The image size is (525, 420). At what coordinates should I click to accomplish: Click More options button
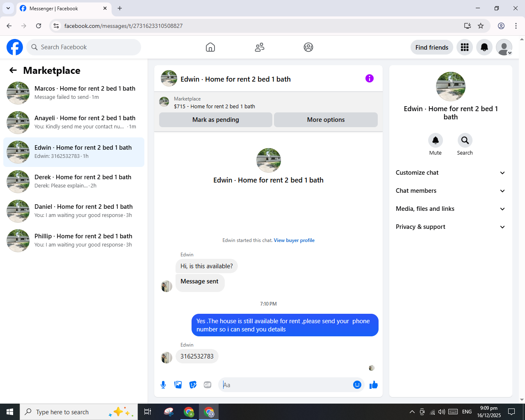click(x=326, y=120)
